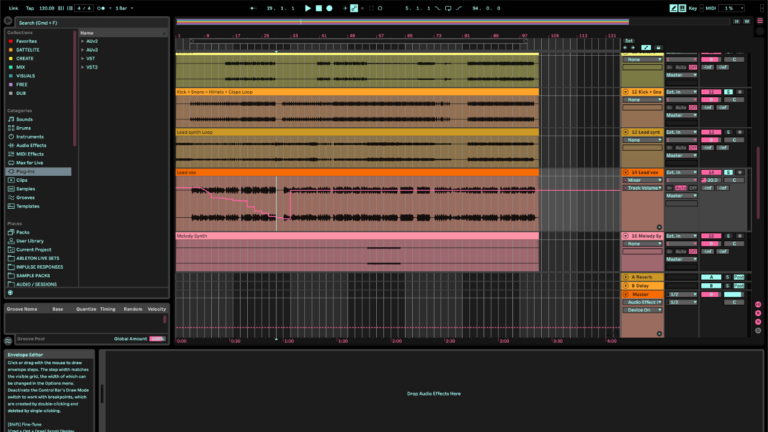Image resolution: width=768 pixels, height=432 pixels.
Task: Expand the AUv2 plug-in folder
Action: [x=82, y=42]
